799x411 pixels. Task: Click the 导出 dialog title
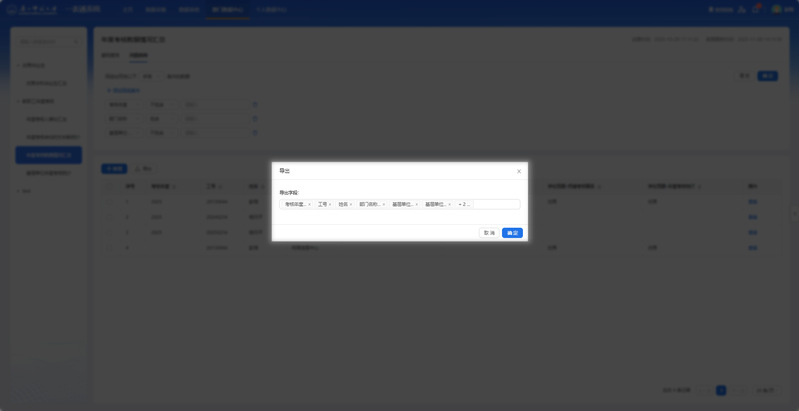(285, 171)
